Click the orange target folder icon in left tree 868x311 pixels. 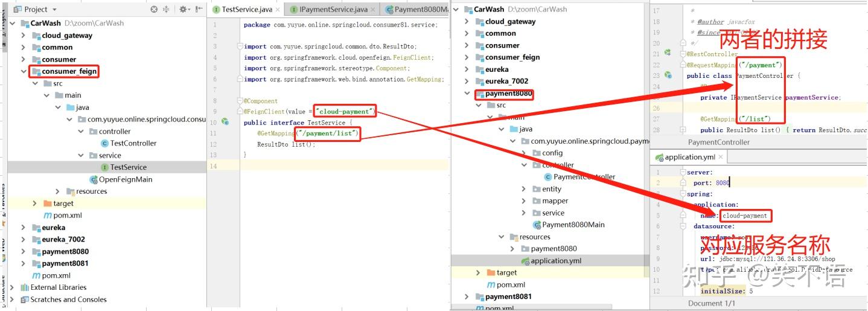pyautogui.click(x=48, y=204)
